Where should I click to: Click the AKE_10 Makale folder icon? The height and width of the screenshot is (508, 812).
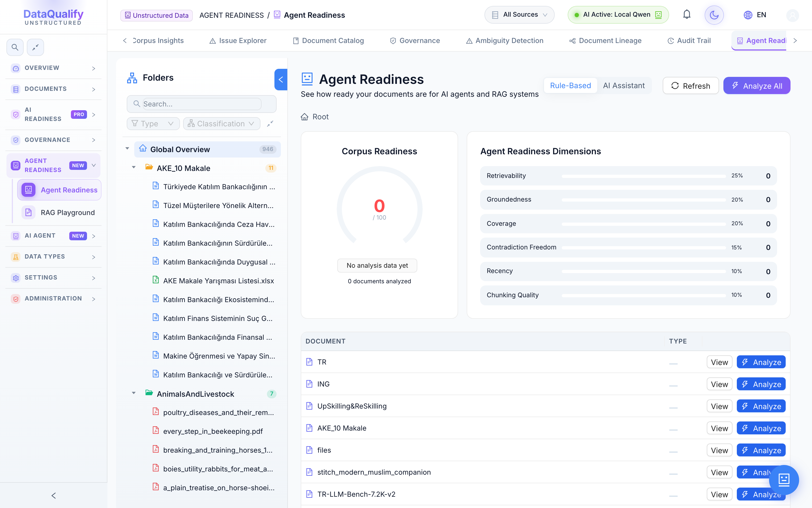149,167
